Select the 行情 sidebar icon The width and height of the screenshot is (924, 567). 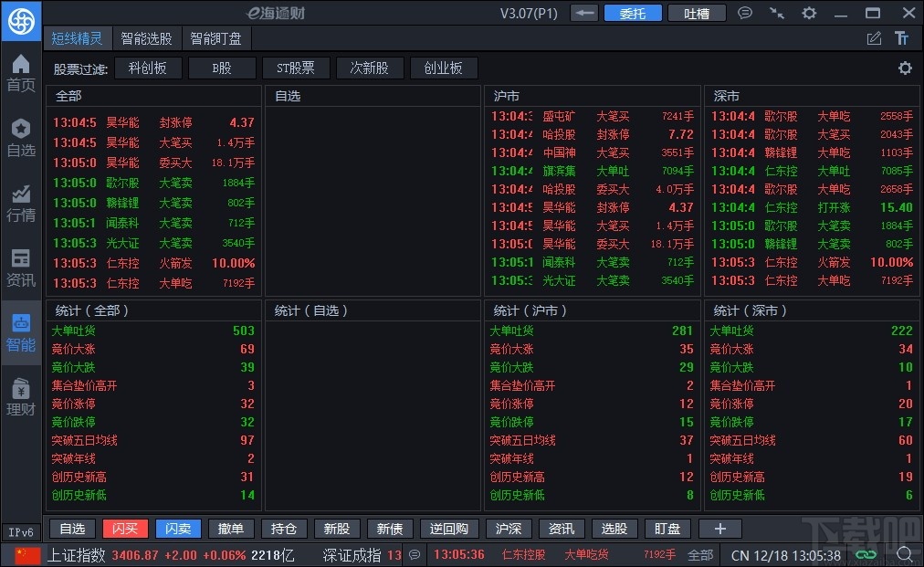(x=20, y=203)
